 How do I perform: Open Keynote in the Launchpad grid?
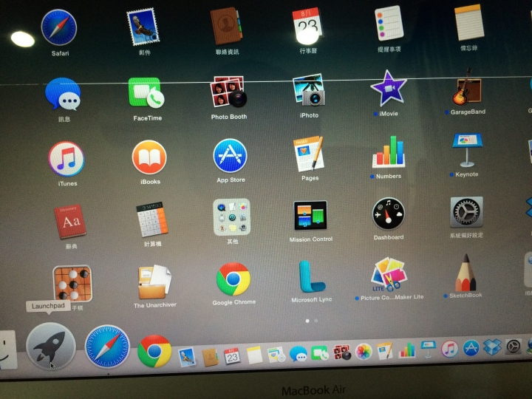[x=467, y=150]
